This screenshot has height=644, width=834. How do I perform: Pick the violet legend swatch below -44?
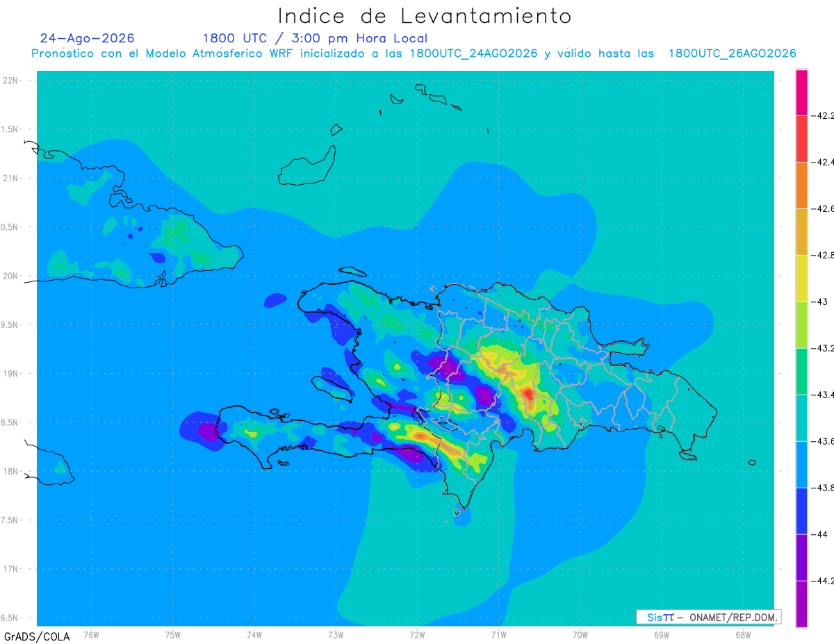tap(801, 558)
